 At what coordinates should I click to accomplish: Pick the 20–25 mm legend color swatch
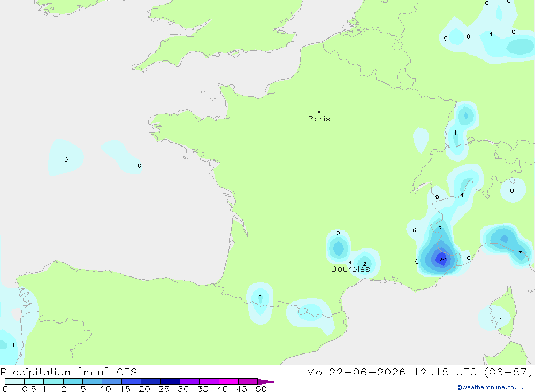pos(151,381)
